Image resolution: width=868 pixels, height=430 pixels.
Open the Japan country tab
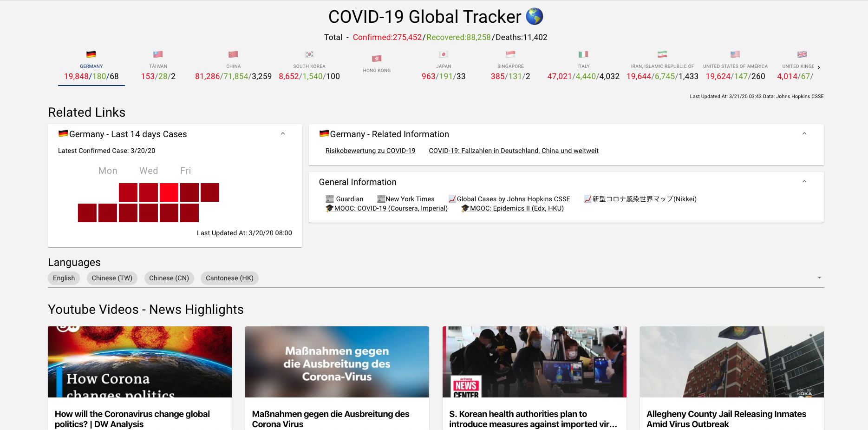click(444, 67)
